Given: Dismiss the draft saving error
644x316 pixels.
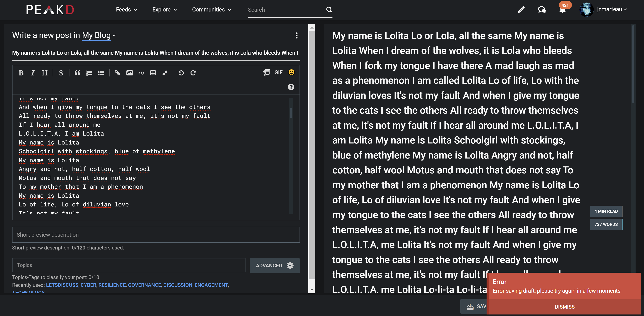Looking at the screenshot, I should 564,307.
